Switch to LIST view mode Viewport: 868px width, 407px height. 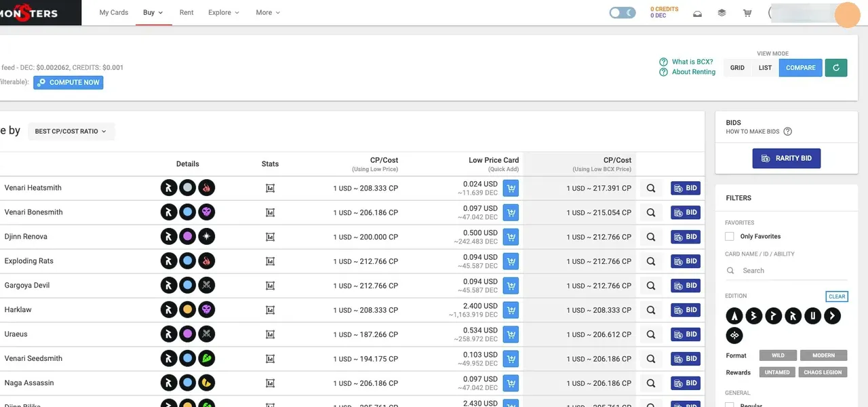pyautogui.click(x=765, y=68)
